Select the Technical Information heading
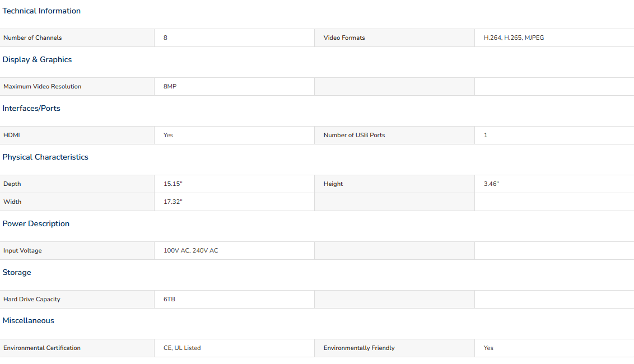 pyautogui.click(x=41, y=11)
